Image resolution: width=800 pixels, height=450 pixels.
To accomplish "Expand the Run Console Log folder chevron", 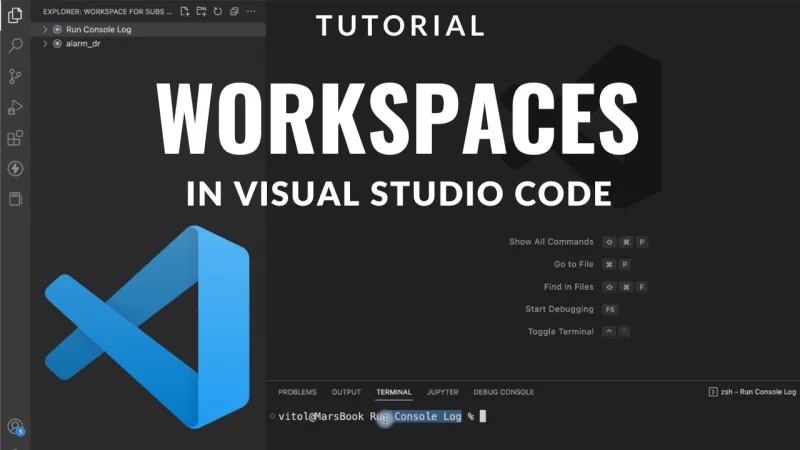I will [x=45, y=30].
